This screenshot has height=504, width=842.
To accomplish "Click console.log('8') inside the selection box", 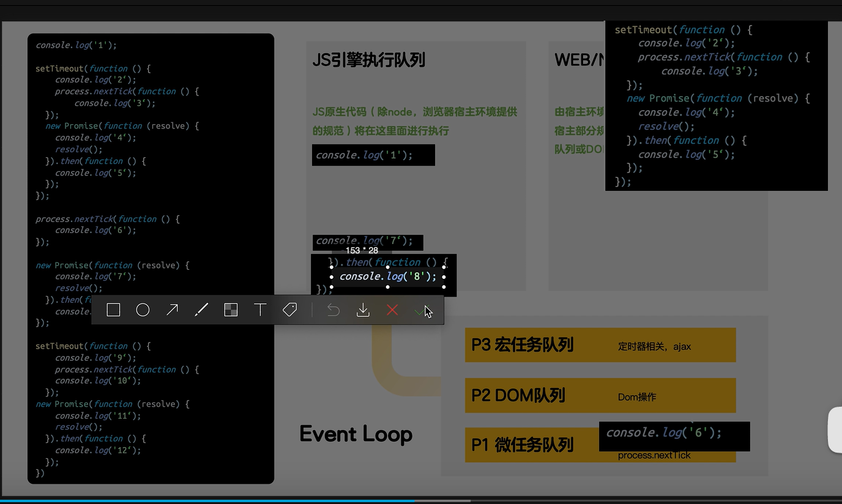I will click(x=388, y=276).
